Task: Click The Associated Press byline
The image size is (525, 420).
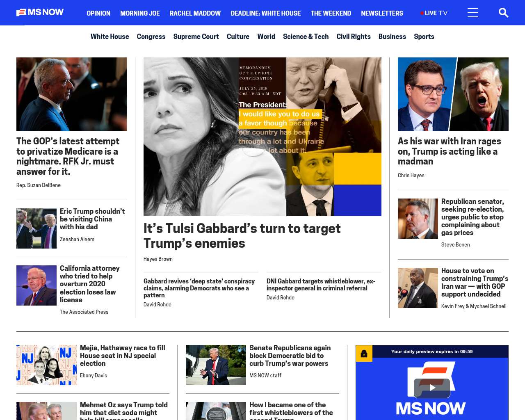Action: pyautogui.click(x=84, y=312)
